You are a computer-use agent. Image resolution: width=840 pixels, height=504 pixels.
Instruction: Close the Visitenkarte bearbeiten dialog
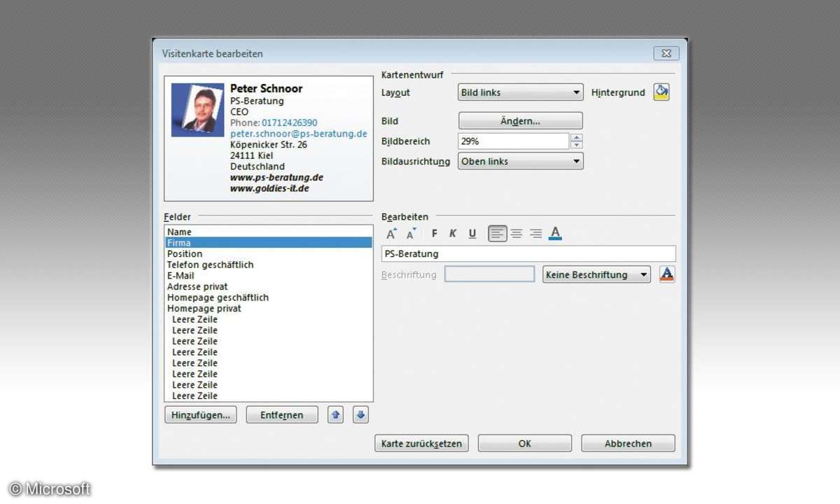pyautogui.click(x=666, y=53)
